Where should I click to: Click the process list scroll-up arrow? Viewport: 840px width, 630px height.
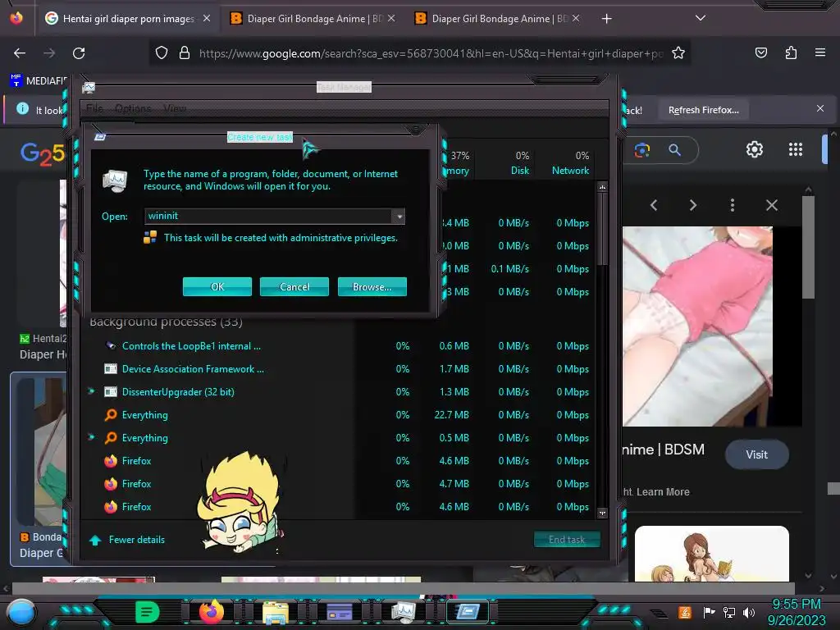pyautogui.click(x=602, y=187)
